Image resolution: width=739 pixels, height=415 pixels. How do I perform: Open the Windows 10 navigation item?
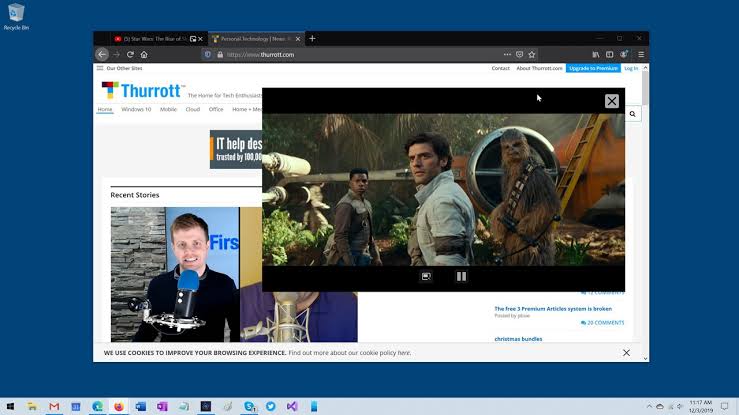pyautogui.click(x=136, y=109)
